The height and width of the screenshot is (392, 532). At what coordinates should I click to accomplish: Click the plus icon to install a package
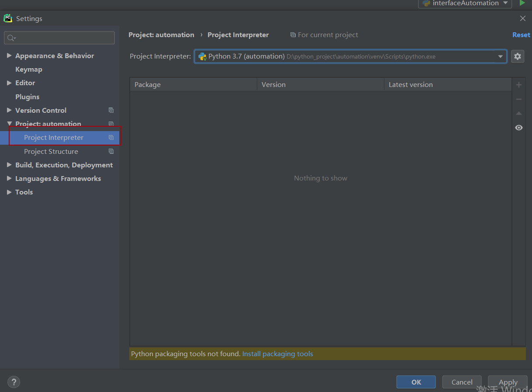click(519, 84)
